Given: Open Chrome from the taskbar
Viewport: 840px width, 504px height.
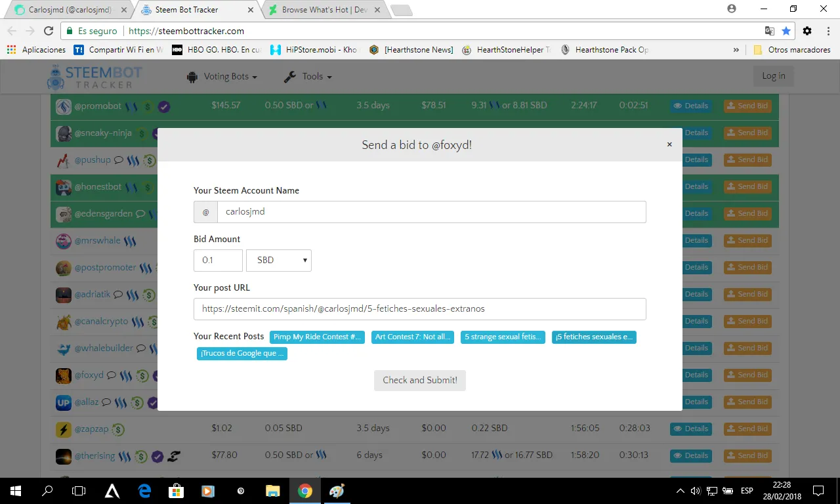Looking at the screenshot, I should [x=304, y=491].
